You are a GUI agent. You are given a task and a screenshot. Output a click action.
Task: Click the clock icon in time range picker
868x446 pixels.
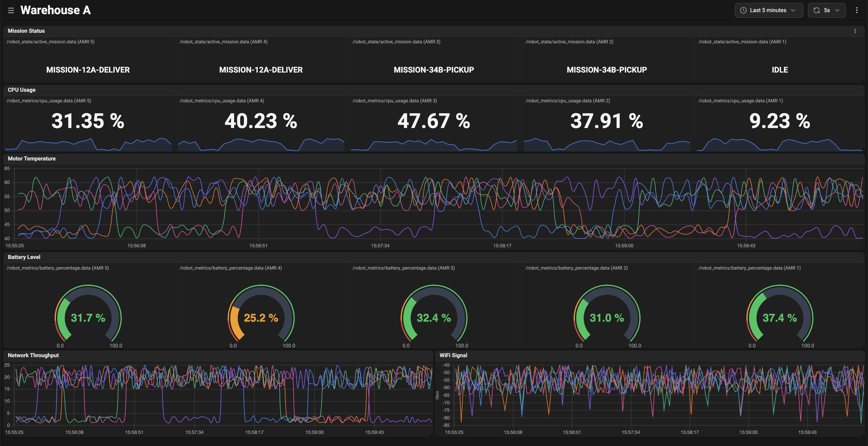(743, 10)
